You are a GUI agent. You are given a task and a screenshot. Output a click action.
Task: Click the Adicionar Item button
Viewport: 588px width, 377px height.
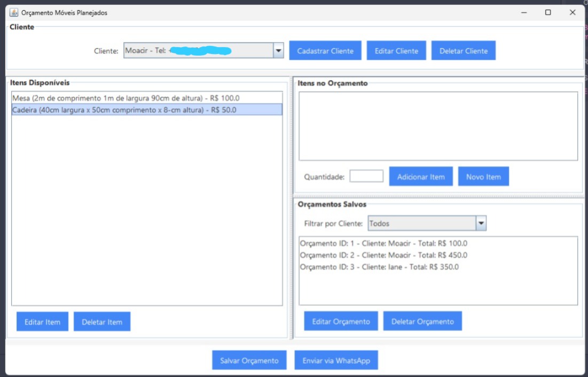tap(420, 177)
